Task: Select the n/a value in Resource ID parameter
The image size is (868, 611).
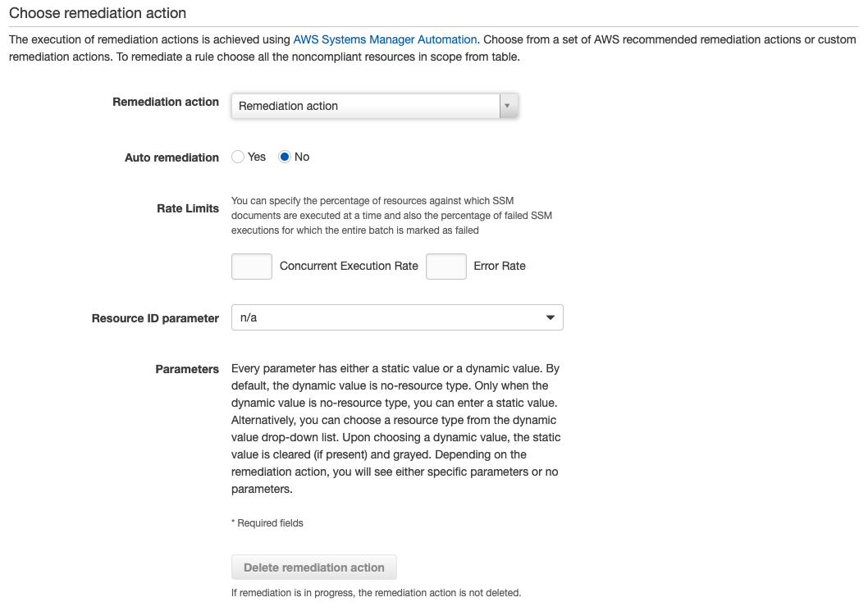Action: 246,317
